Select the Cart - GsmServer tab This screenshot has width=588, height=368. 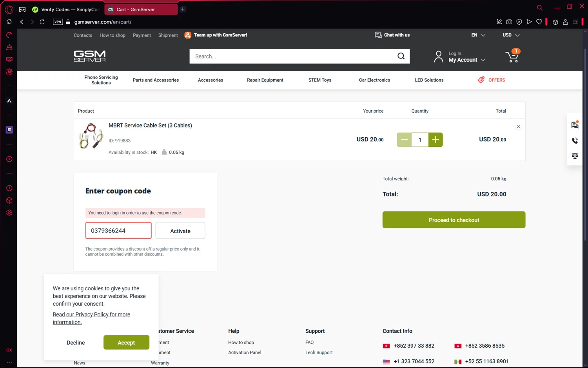[x=141, y=9]
